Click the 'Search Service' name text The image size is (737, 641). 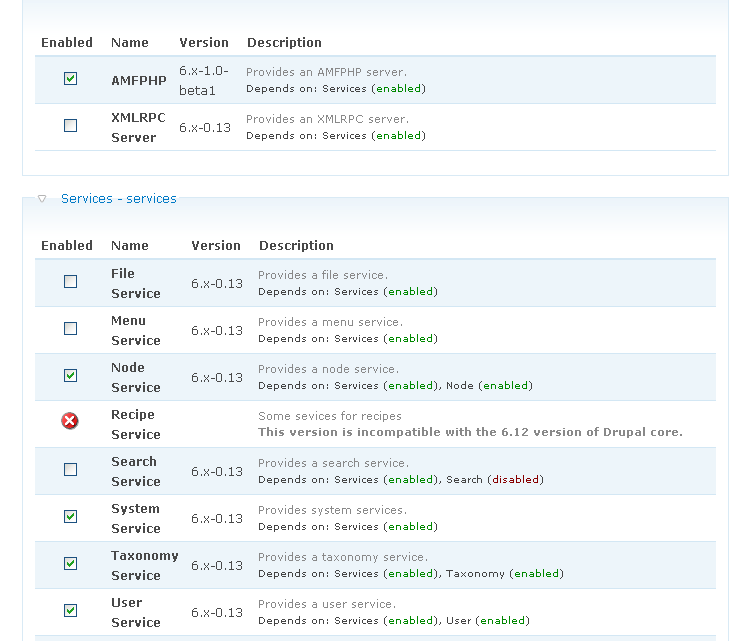(x=136, y=471)
